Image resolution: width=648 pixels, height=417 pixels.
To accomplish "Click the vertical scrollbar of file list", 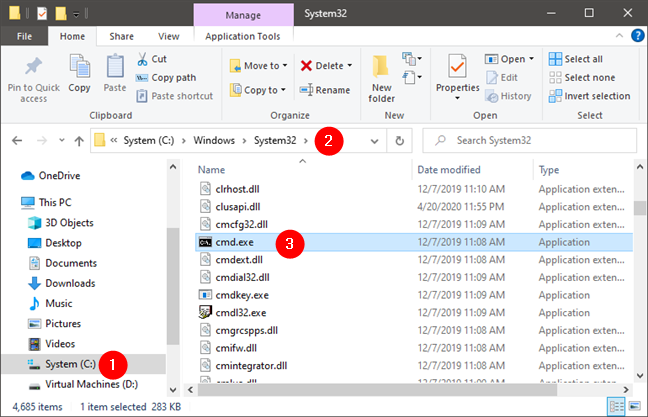I will [640, 208].
